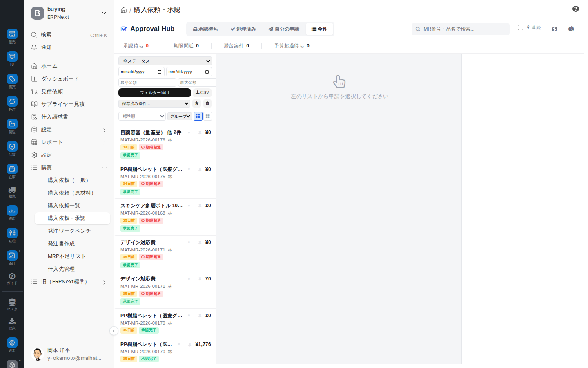Image resolution: width=588 pixels, height=368 pixels.
Task: Collapse the sidebar with arrow button
Action: point(114,331)
